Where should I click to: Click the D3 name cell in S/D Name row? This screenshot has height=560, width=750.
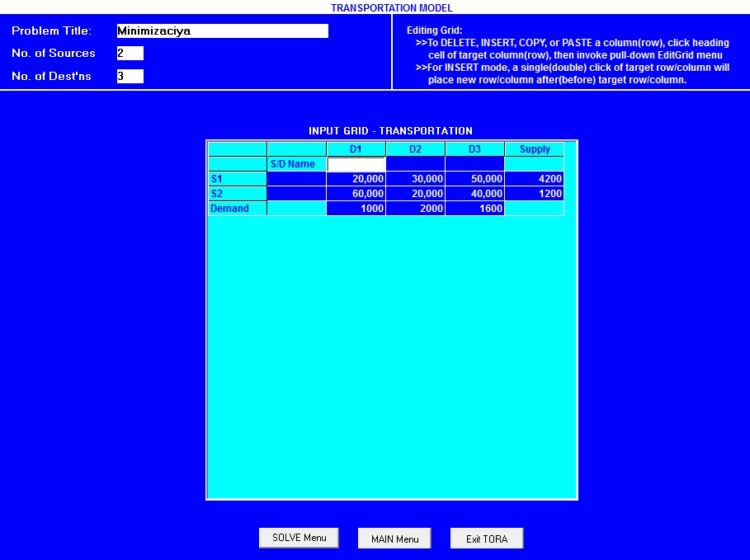point(474,164)
